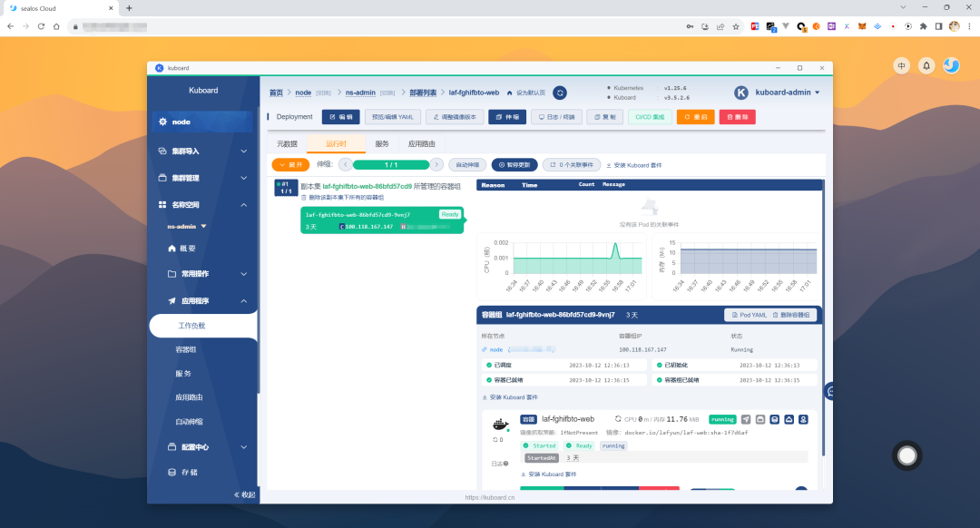This screenshot has height=528, width=980.
Task: Expand the 集群导入 sidebar menu
Action: tap(202, 152)
